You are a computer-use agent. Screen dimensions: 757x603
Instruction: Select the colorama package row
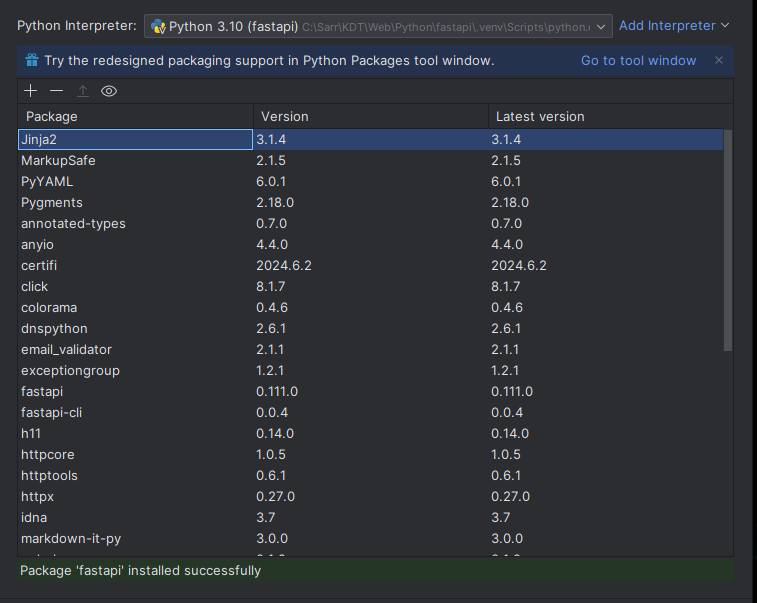pos(371,308)
